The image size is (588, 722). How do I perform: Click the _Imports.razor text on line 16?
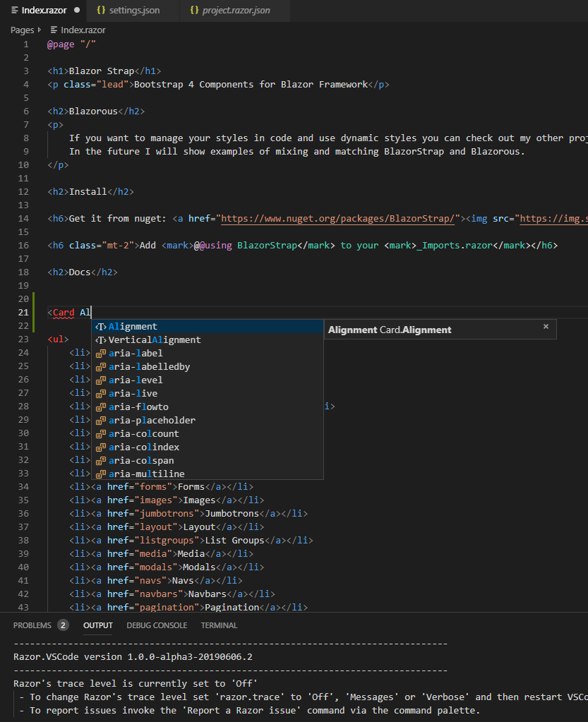454,246
